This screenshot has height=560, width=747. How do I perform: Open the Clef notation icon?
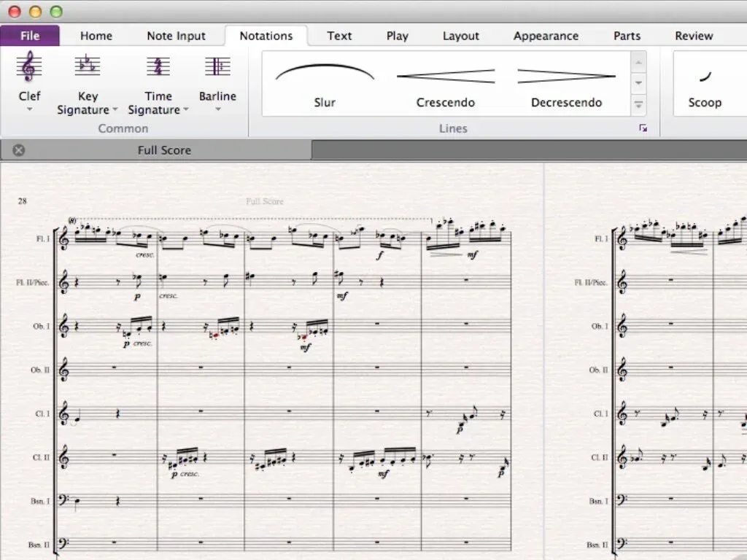point(29,67)
